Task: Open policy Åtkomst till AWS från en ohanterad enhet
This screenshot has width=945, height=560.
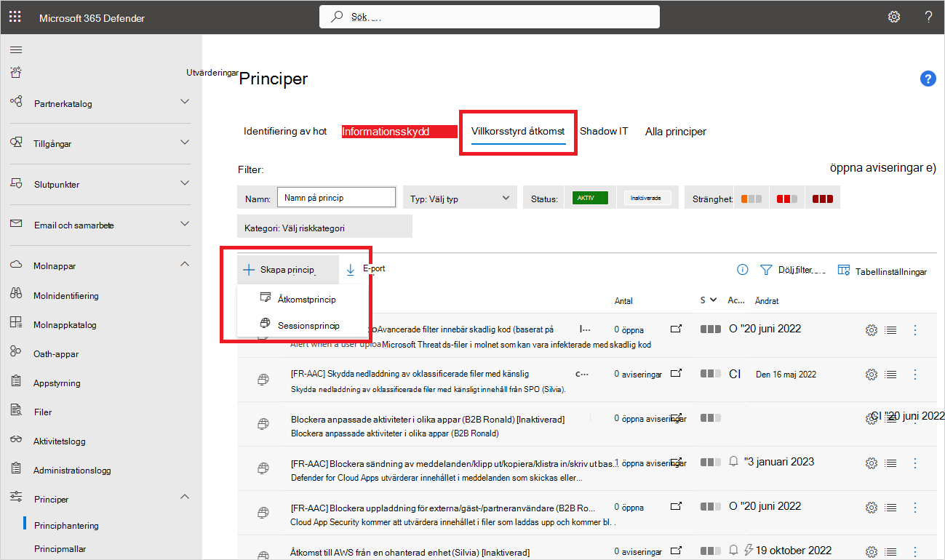Action: (x=410, y=553)
